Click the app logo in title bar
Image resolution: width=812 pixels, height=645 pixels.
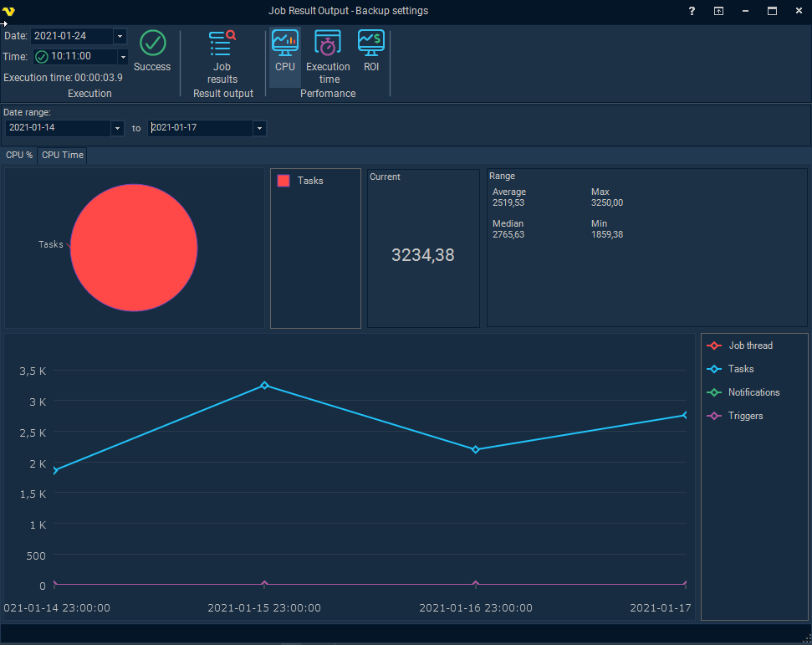click(9, 11)
